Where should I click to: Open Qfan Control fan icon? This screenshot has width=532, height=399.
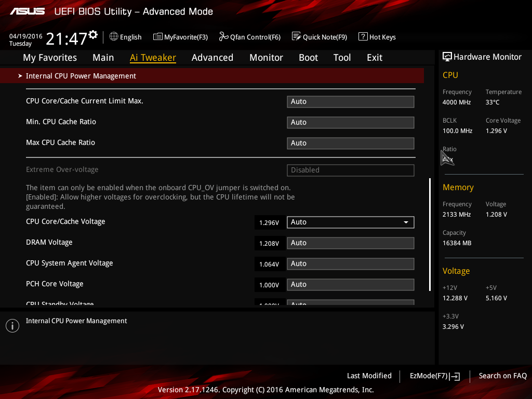pyautogui.click(x=223, y=36)
